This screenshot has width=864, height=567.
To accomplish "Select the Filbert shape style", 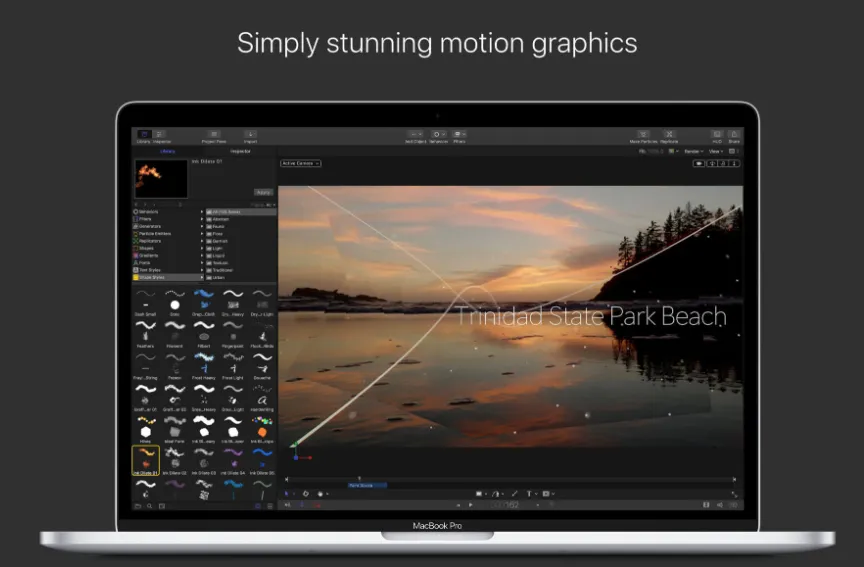I will click(x=204, y=334).
